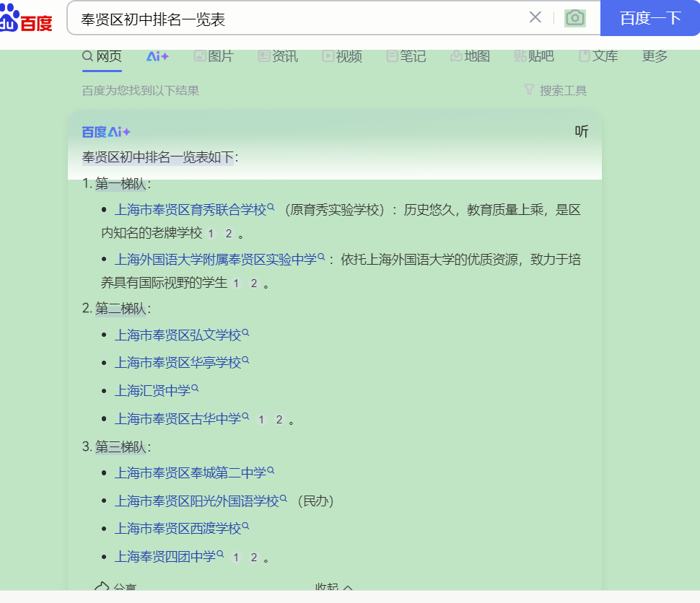This screenshot has width=700, height=603.
Task: Open the 贴吧 tab
Action: (534, 56)
